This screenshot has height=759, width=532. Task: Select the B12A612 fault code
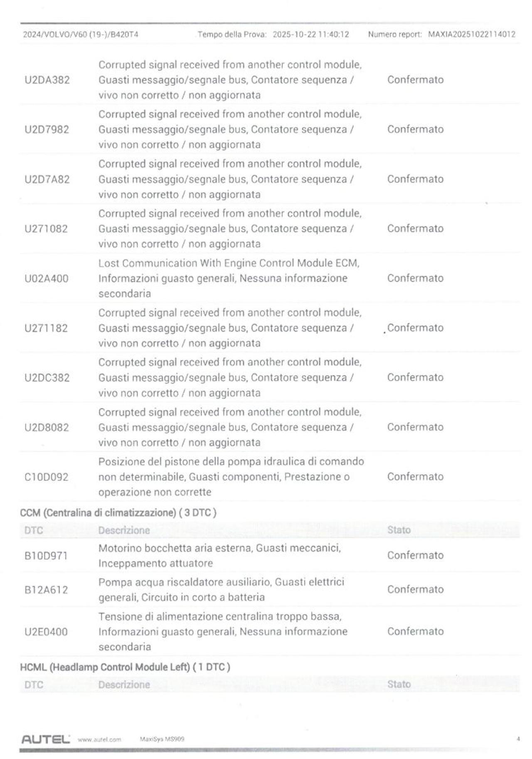pos(46,590)
